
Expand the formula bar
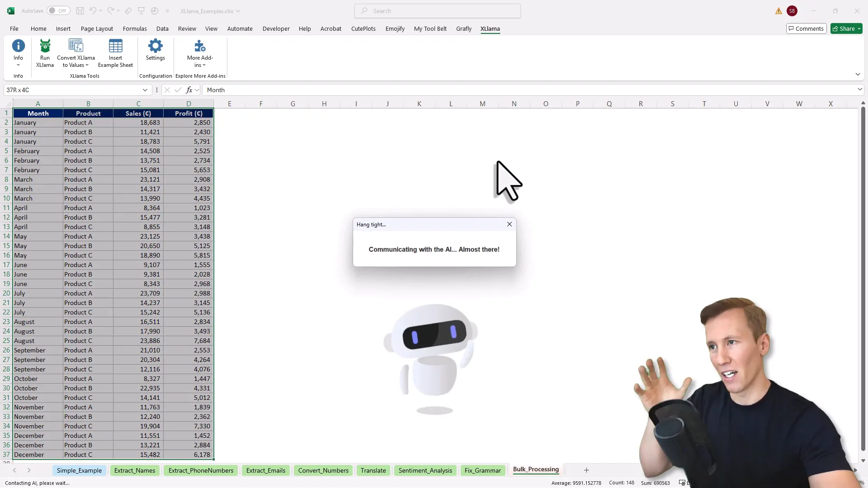pyautogui.click(x=859, y=90)
